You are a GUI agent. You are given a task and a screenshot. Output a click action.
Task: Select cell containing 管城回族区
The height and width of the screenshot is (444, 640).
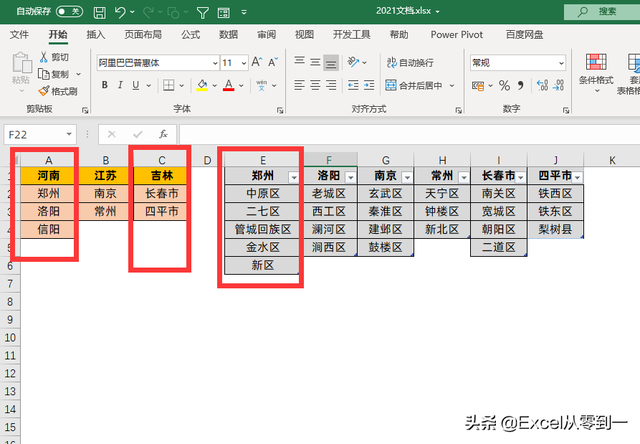click(x=262, y=229)
